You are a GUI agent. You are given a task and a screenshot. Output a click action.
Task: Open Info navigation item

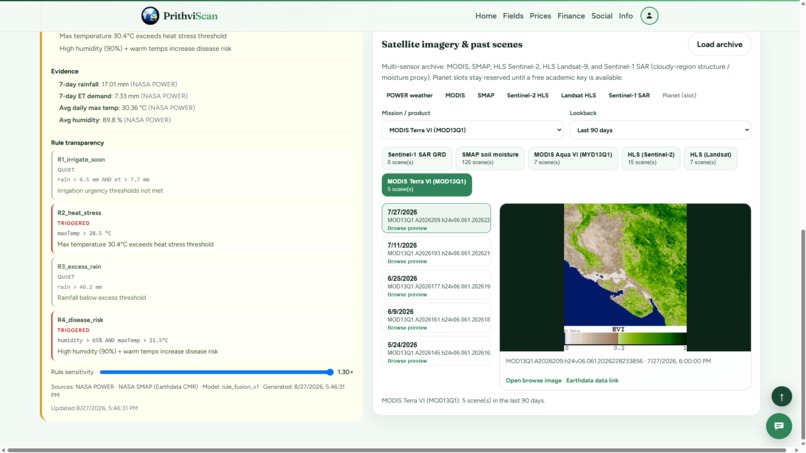pyautogui.click(x=626, y=16)
